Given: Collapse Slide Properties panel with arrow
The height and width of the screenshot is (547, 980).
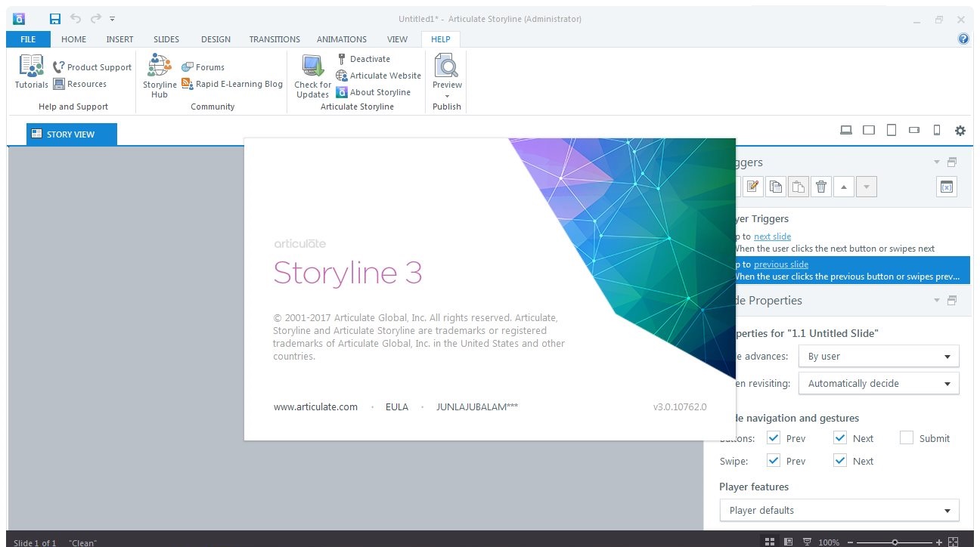Looking at the screenshot, I should click(937, 301).
